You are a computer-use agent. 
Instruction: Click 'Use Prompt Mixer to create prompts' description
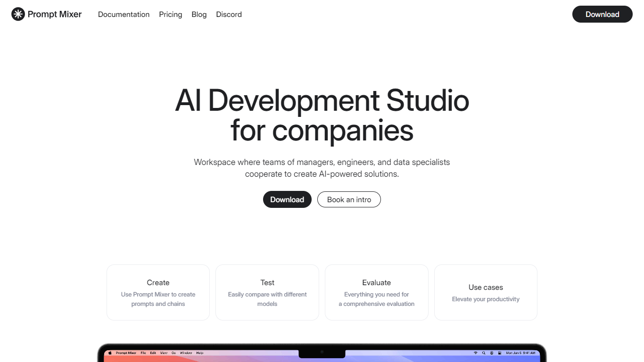coord(158,299)
